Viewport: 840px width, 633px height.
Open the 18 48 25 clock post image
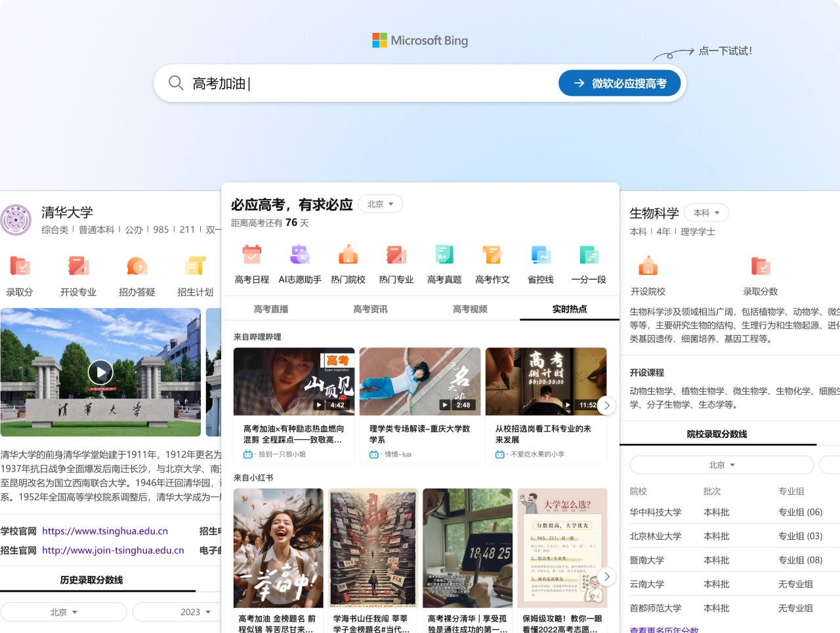468,548
